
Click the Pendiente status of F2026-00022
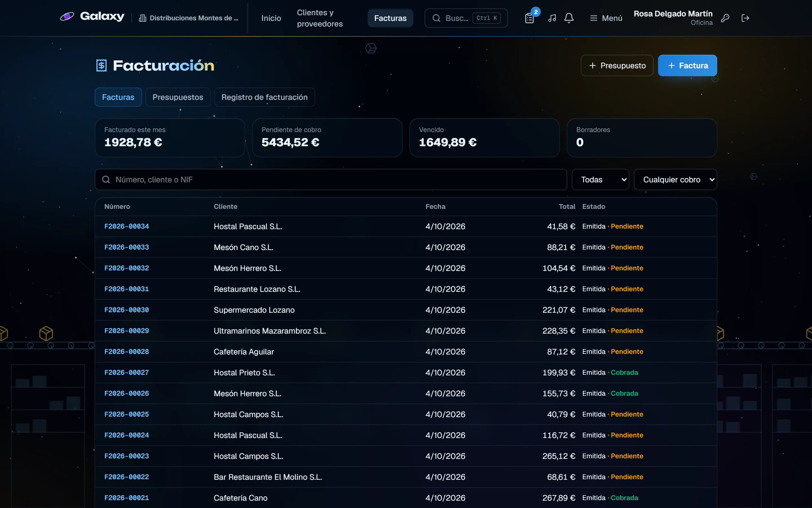(x=627, y=477)
